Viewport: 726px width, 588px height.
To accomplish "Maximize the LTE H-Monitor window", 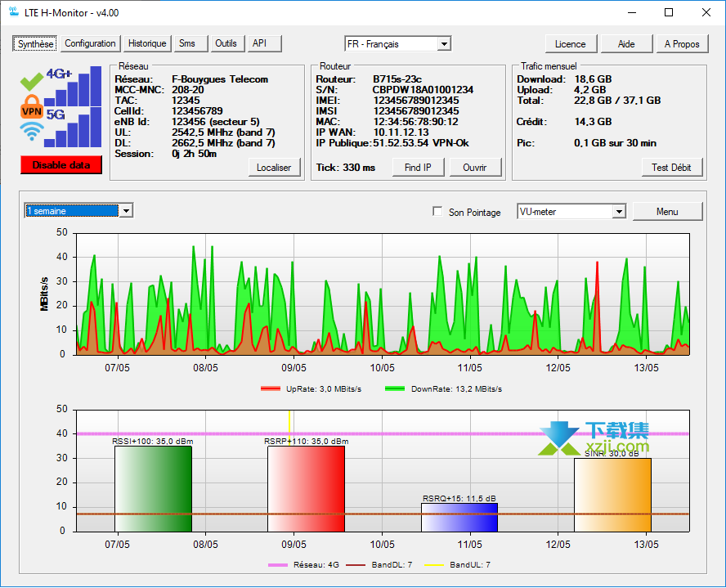I will (x=669, y=12).
